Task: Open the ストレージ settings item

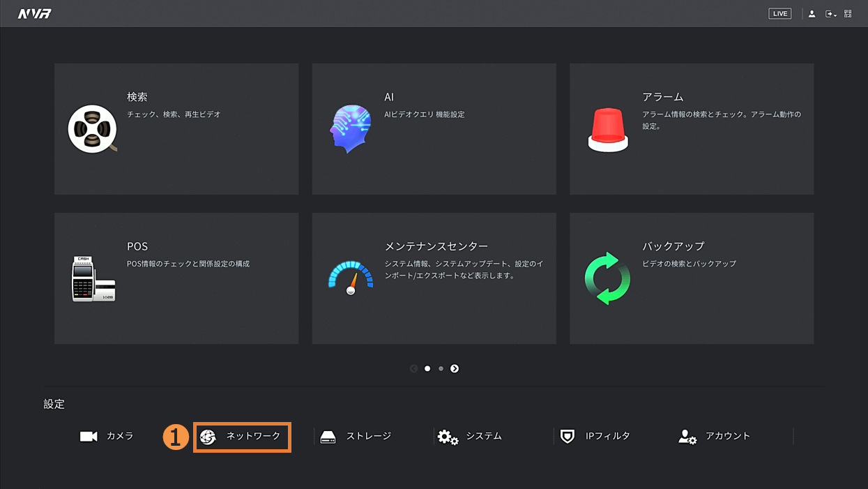Action: (x=356, y=436)
